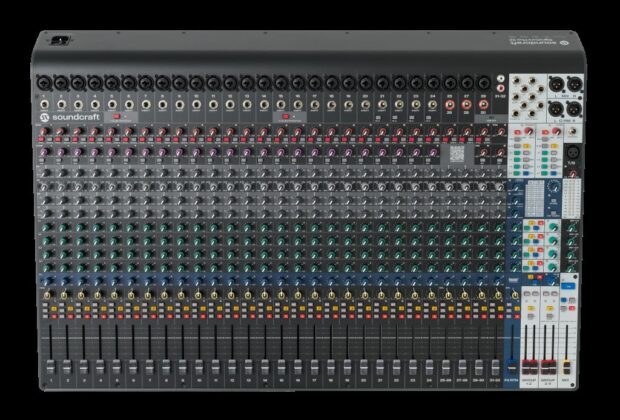The width and height of the screenshot is (620, 420).
Task: Click the channel 8 fader
Action: pyautogui.click(x=166, y=367)
